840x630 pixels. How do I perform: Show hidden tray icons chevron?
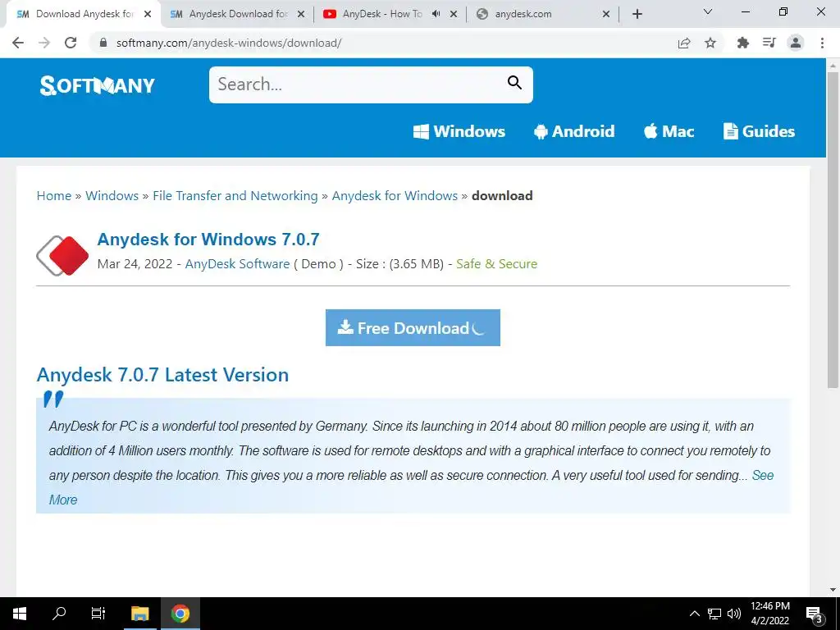tap(694, 614)
